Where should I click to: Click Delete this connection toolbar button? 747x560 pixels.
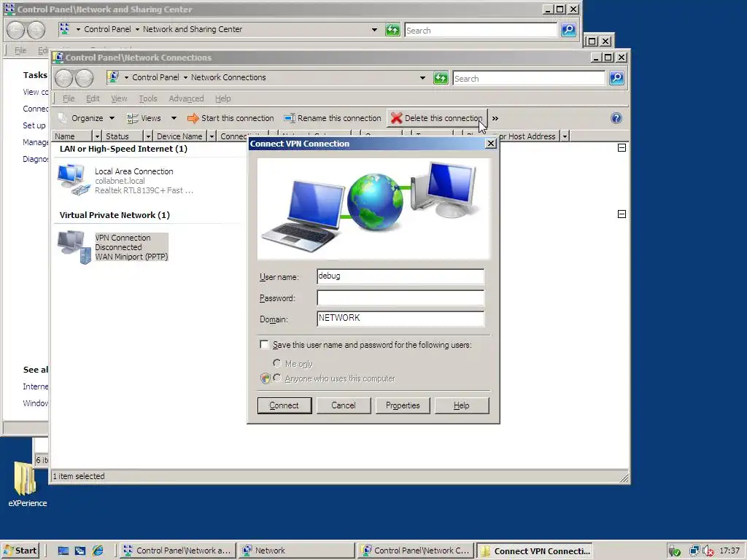437,118
